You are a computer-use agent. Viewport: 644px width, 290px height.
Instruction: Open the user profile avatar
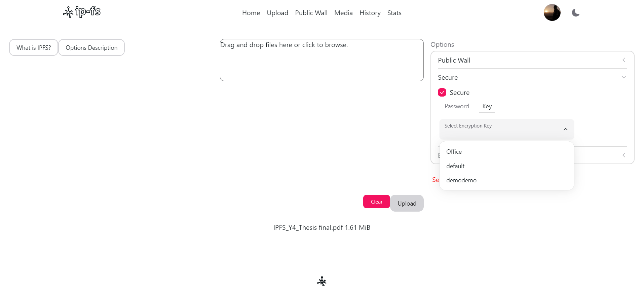pos(552,13)
